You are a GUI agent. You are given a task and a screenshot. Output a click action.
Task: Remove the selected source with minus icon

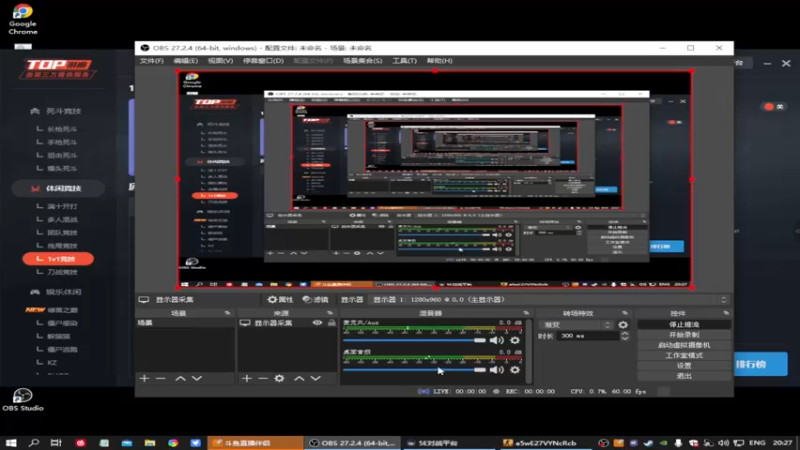coord(263,378)
